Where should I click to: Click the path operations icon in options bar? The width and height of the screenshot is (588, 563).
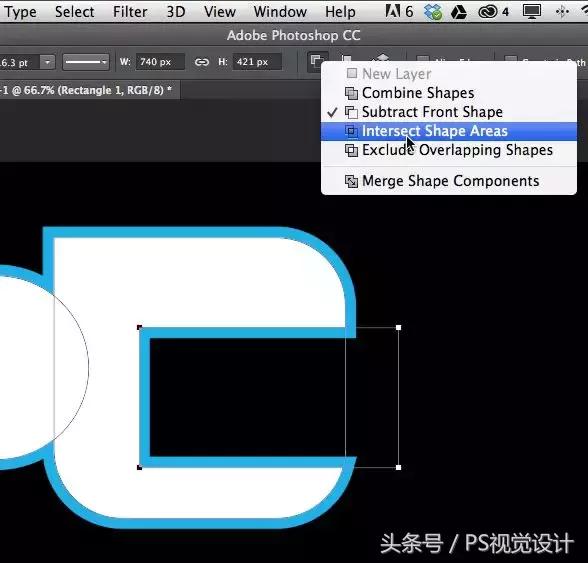[317, 61]
